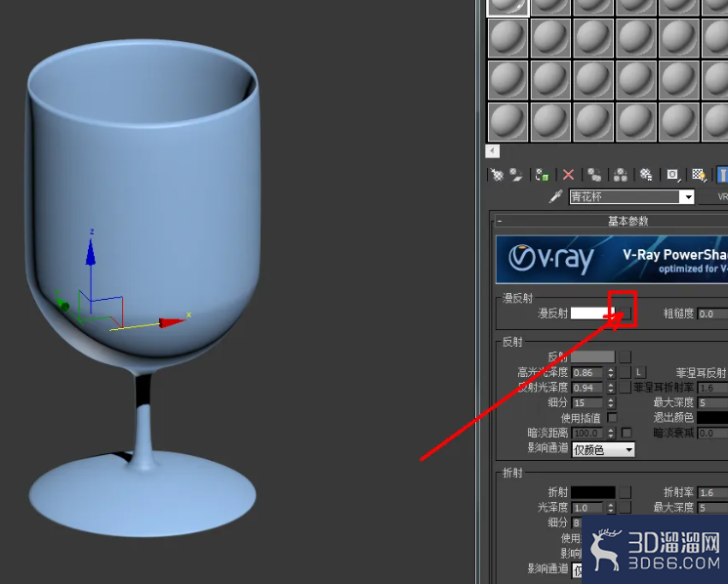Click the 反射光泽度 map button
This screenshot has height=584, width=728.
(x=626, y=387)
